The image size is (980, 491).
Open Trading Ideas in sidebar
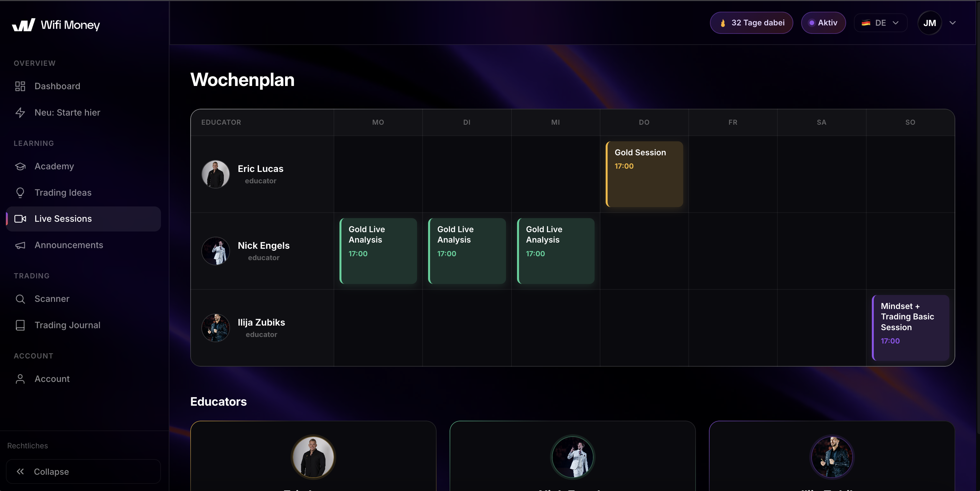(83, 192)
